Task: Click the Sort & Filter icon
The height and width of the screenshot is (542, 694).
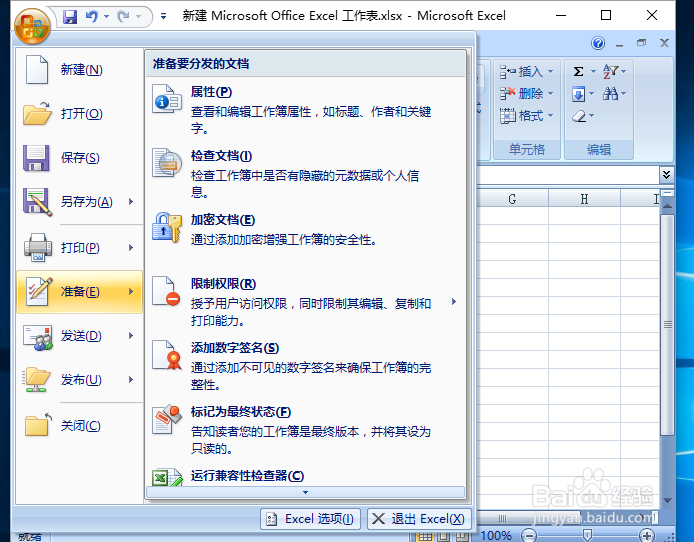Action: click(x=610, y=71)
